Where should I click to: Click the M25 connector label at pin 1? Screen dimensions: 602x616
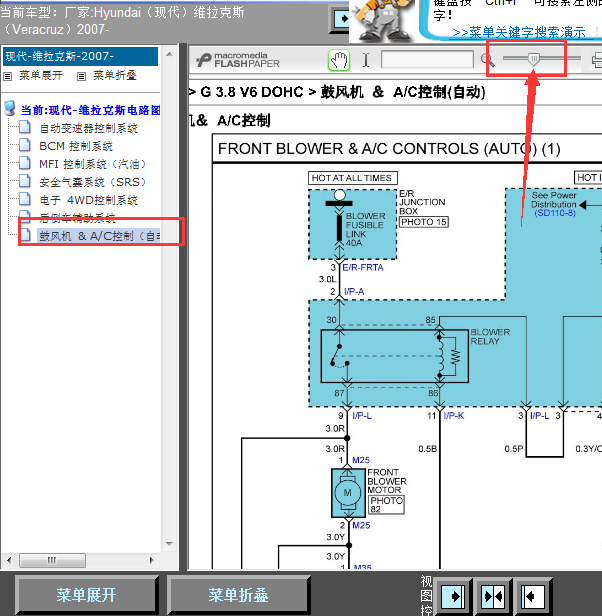(361, 460)
